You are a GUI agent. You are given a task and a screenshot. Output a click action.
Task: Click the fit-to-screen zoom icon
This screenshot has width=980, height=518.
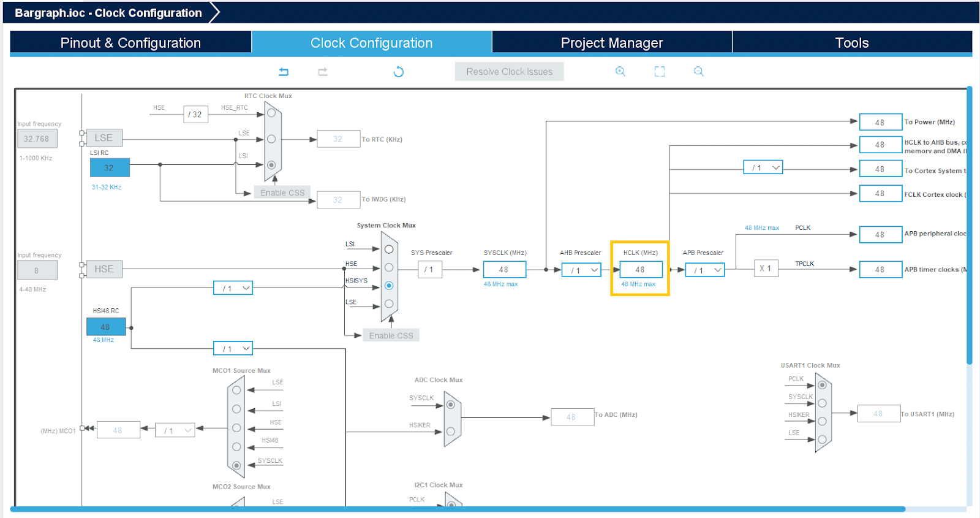click(x=660, y=72)
